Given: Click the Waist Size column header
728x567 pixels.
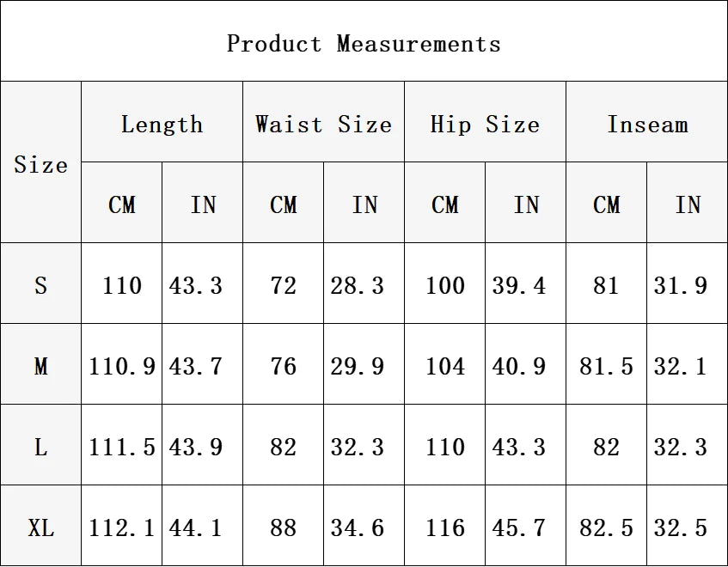Looking at the screenshot, I should coord(324,122).
